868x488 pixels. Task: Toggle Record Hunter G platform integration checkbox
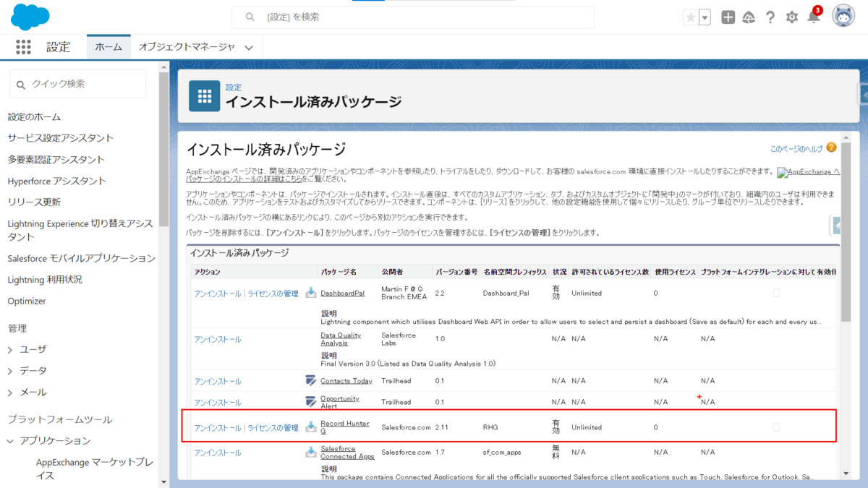tap(776, 427)
